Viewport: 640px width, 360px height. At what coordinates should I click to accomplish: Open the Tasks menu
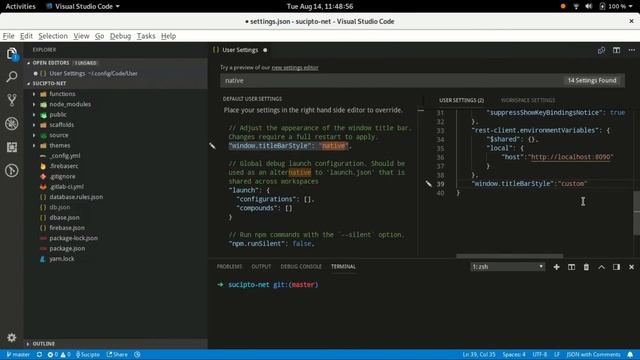point(146,36)
